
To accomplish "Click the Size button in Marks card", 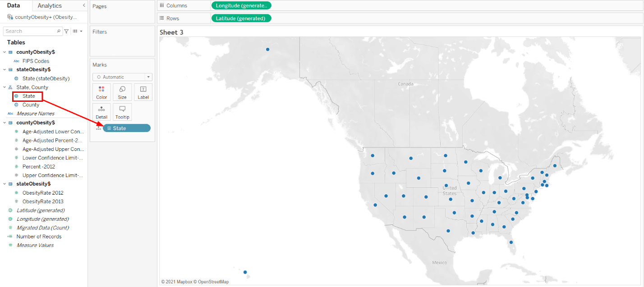I will [122, 92].
